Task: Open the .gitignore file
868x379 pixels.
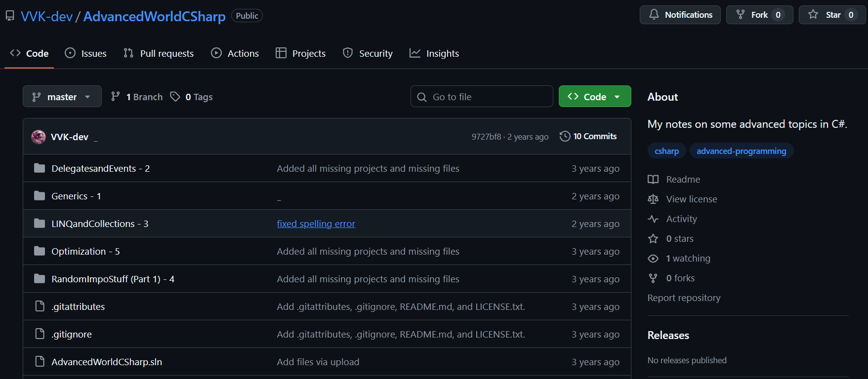Action: 72,334
